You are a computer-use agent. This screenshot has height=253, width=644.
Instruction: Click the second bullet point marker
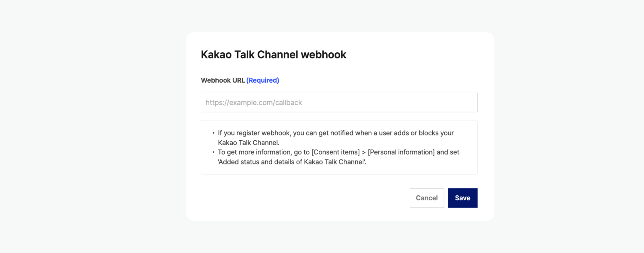click(213, 152)
